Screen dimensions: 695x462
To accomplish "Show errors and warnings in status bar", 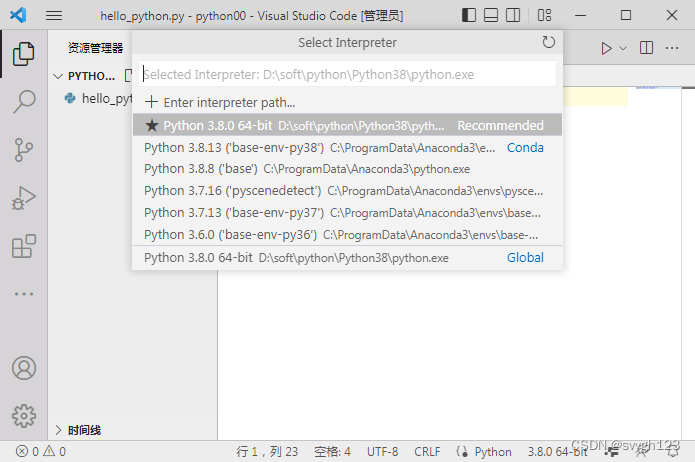I will (x=40, y=451).
